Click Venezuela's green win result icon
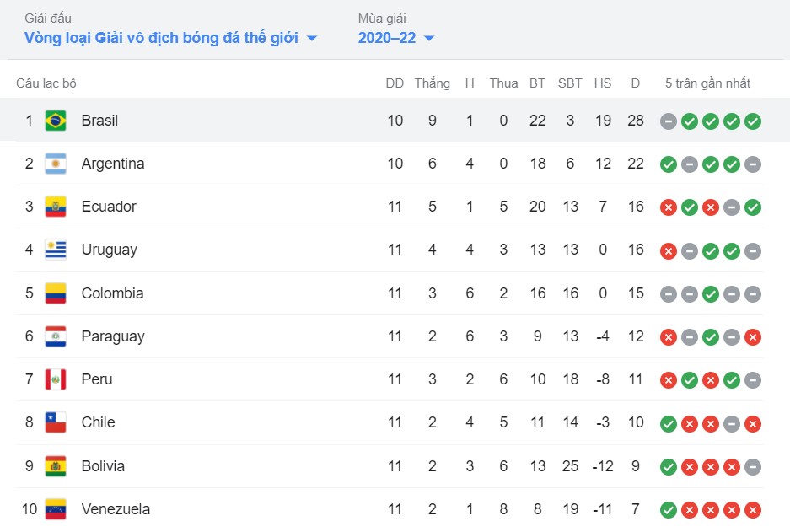This screenshot has height=532, width=790. (669, 510)
